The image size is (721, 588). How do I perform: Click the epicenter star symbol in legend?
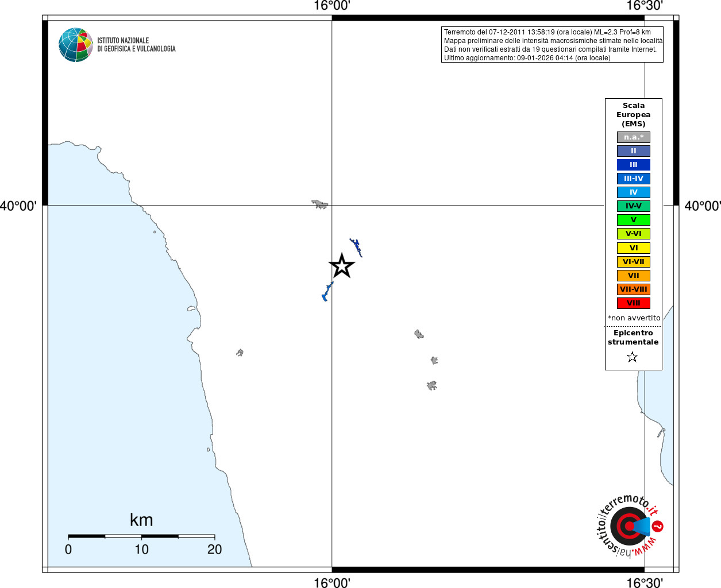pos(633,357)
